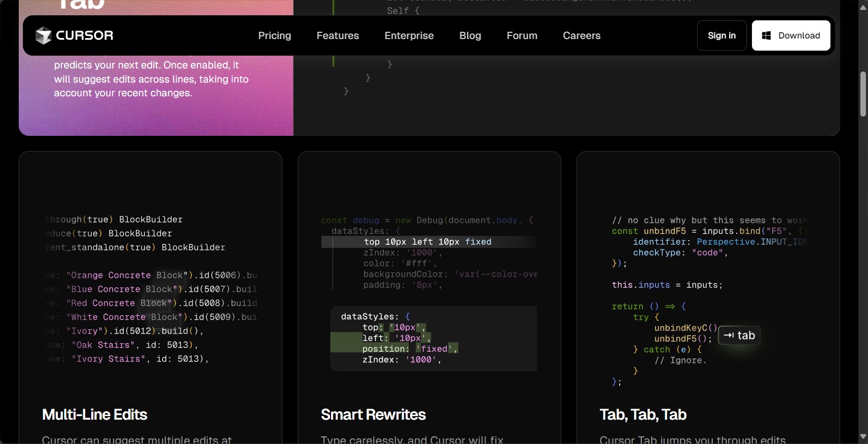This screenshot has width=868, height=444.
Task: Click the "position: 'fixed'" suggested line
Action: coord(410,349)
